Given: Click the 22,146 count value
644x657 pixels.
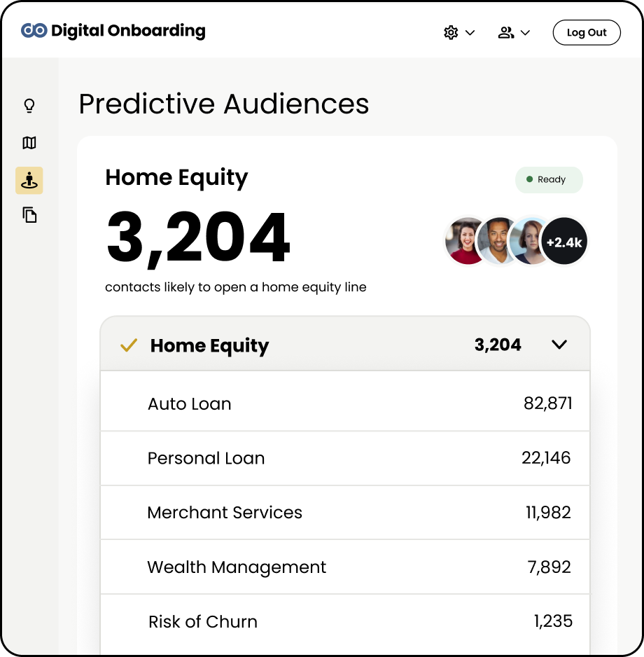Looking at the screenshot, I should (x=546, y=458).
